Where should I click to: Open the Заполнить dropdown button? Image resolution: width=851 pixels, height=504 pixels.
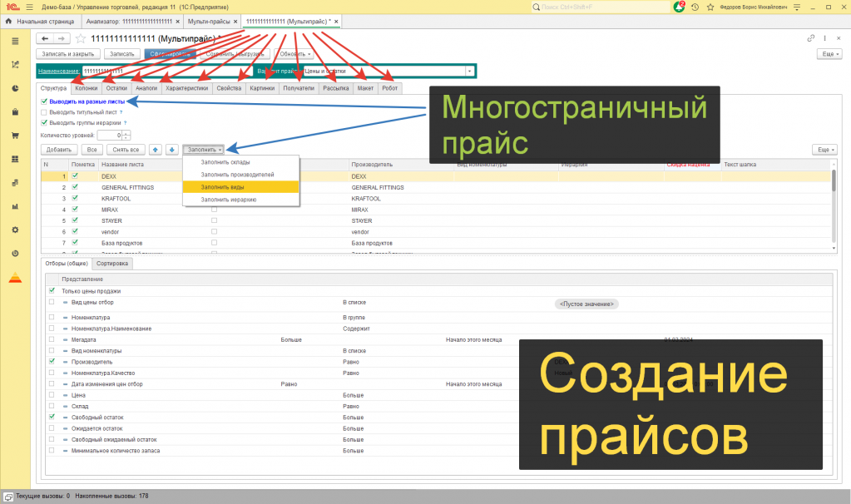(x=204, y=150)
